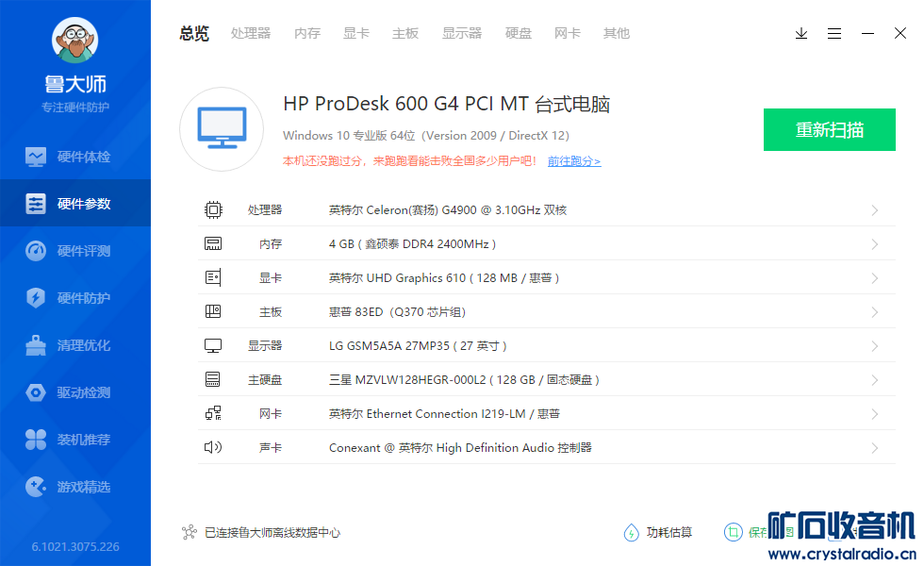
Task: Click the 显卡 graphics card icon
Action: click(213, 277)
